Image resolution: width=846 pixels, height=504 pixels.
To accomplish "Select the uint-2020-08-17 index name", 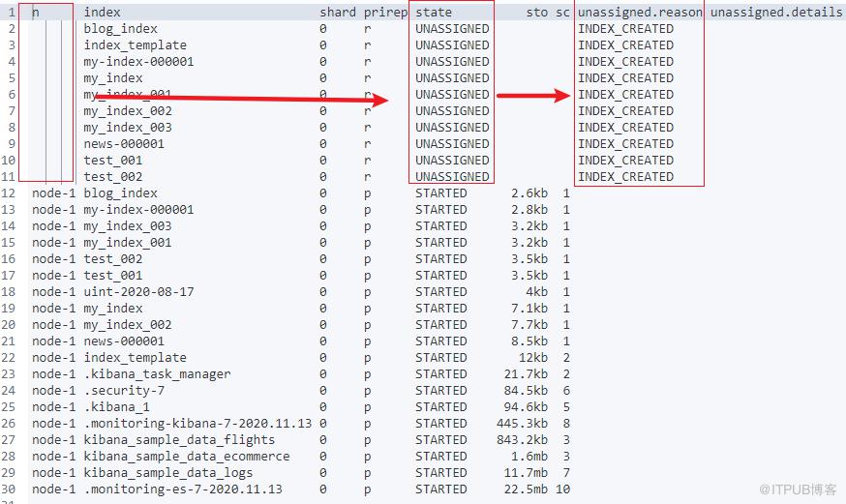I will (138, 292).
